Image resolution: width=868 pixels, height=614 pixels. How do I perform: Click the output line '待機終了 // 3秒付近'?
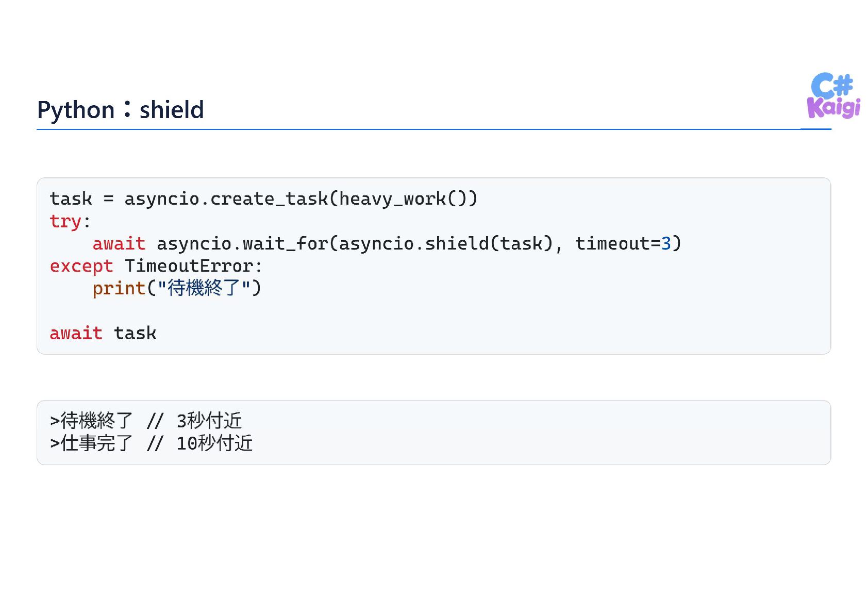coord(146,421)
